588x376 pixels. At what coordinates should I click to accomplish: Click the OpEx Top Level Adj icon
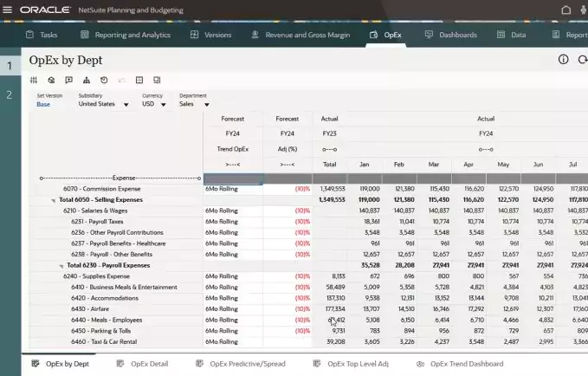pos(317,363)
